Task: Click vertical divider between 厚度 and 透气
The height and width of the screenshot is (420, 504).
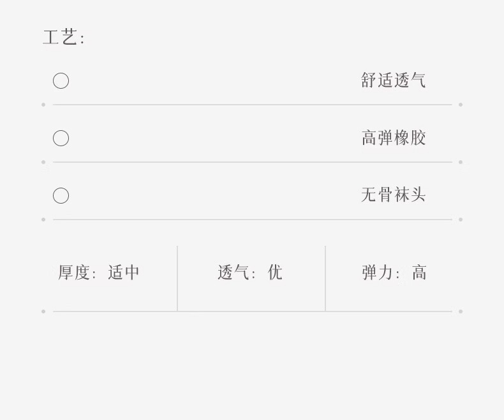Action: click(177, 278)
